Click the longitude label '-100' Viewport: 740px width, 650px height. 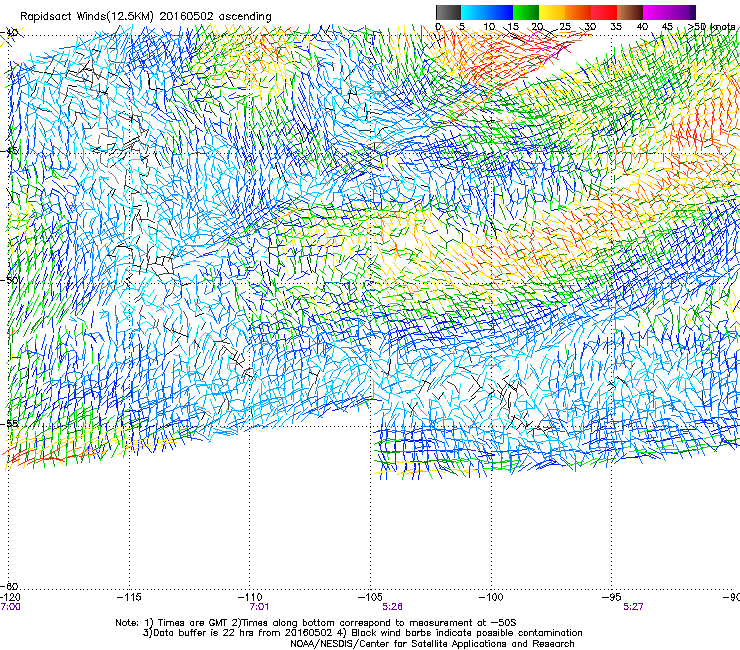click(x=491, y=597)
